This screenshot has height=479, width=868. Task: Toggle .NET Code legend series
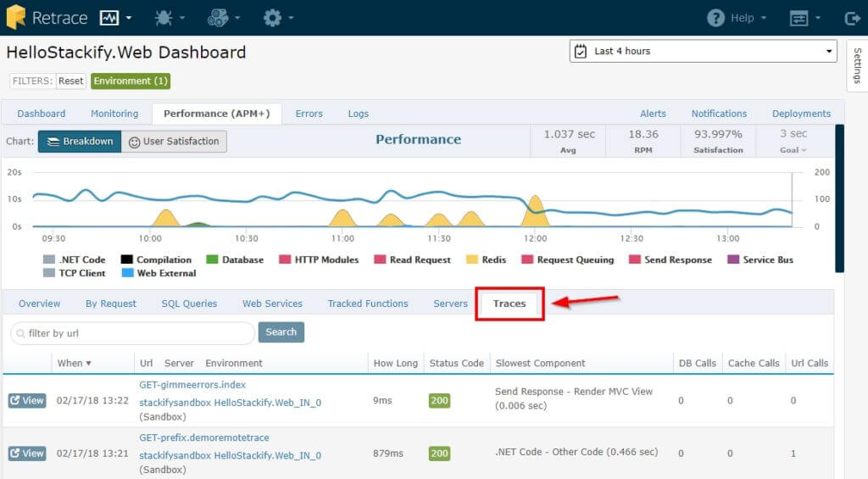[x=75, y=259]
